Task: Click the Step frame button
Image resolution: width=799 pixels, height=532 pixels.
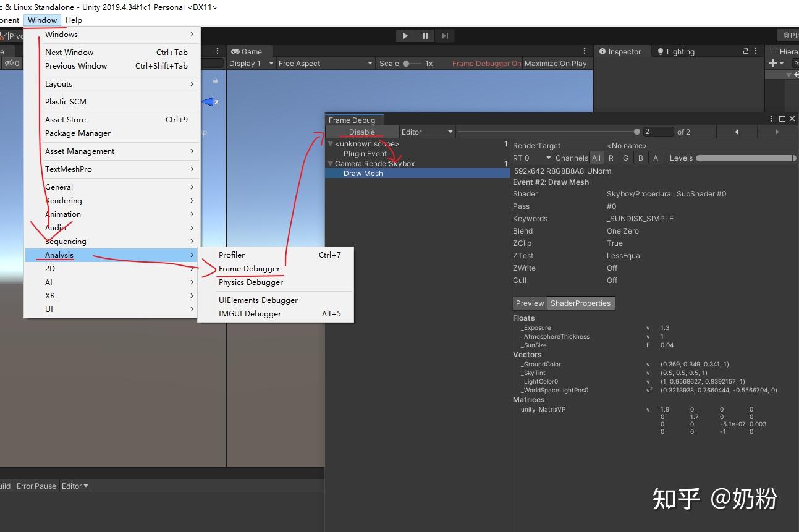Action: [444, 35]
